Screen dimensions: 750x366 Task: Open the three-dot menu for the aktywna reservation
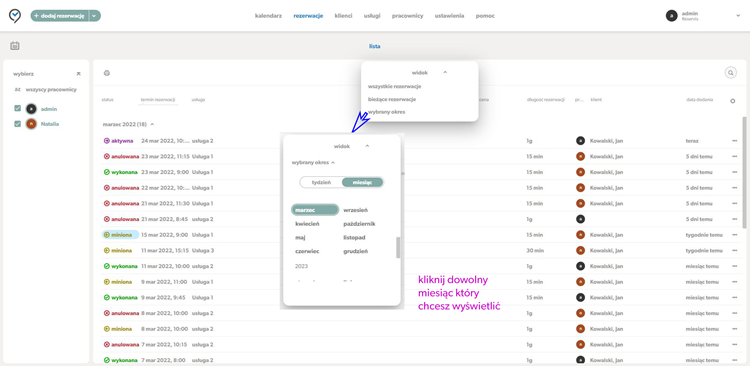click(x=734, y=141)
